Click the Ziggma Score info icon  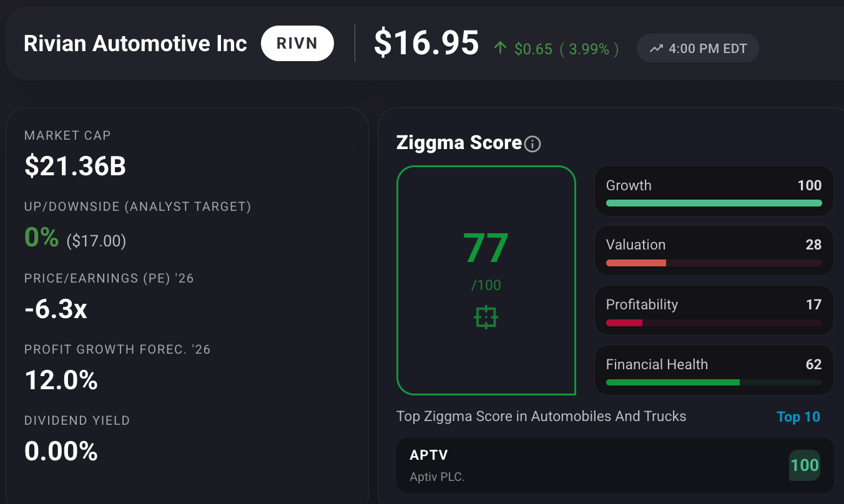532,144
